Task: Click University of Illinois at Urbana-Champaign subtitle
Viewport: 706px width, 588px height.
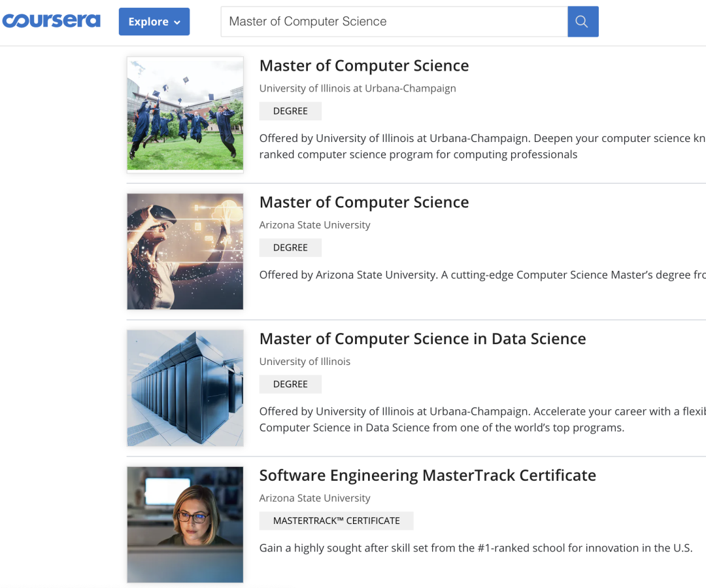Action: coord(358,88)
